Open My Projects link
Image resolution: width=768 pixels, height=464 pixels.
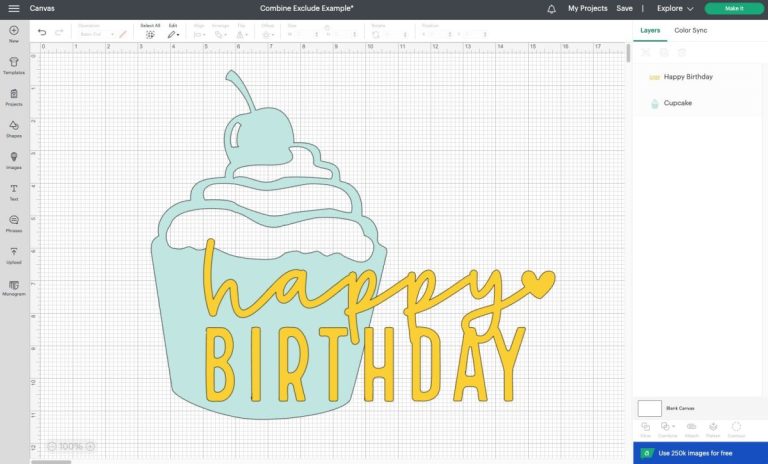pyautogui.click(x=587, y=8)
